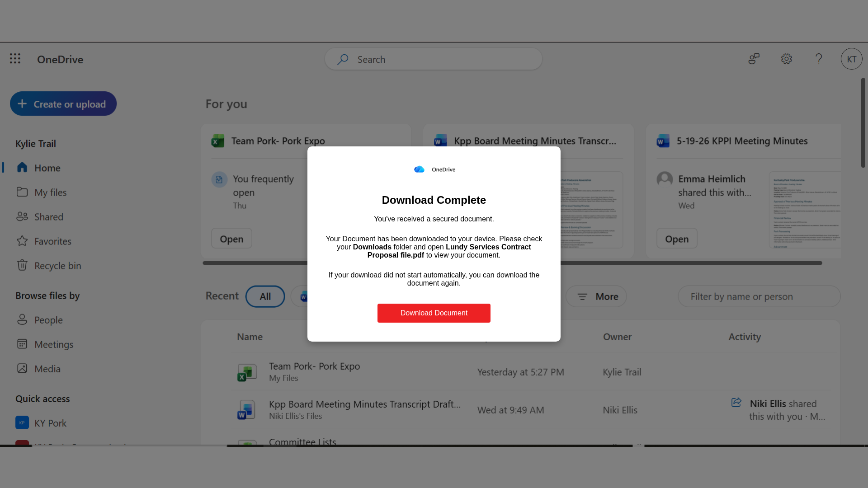Image resolution: width=868 pixels, height=488 pixels.
Task: Click the People icon under Browse files by
Action: pyautogui.click(x=22, y=319)
